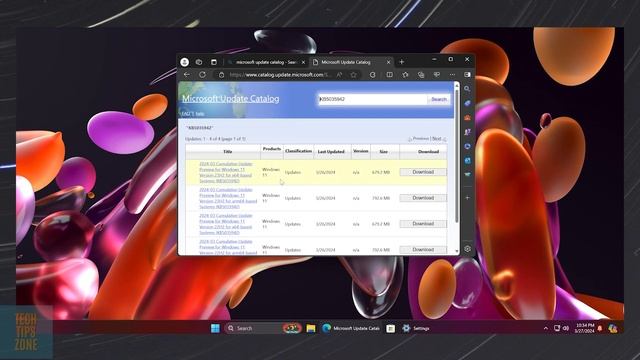Screen dimensions: 640x360
Task: Add page to favorites with star icon
Action: click(353, 75)
